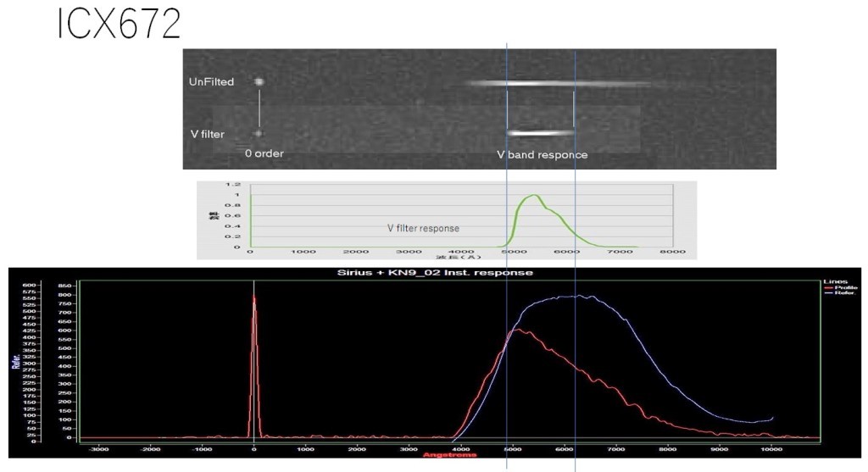Select the 7000 tick on the Angstroms axis
This screenshot has width=868, height=472.
pyautogui.click(x=616, y=449)
